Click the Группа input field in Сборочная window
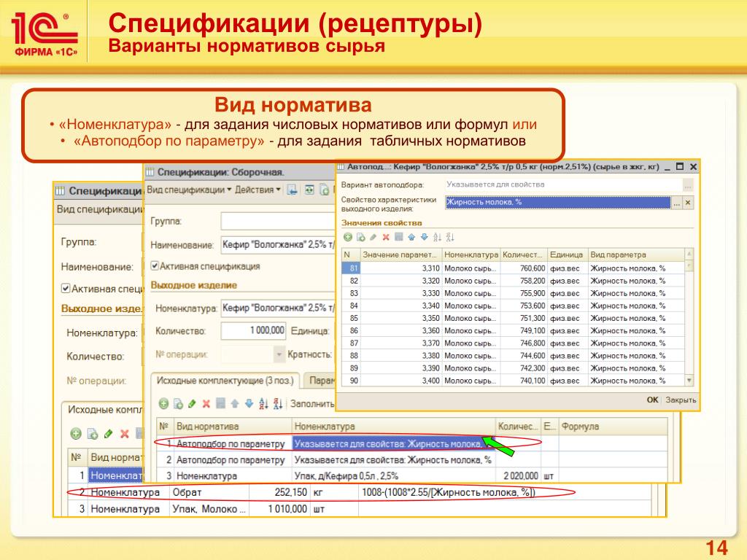The width and height of the screenshot is (747, 560). pos(278,221)
